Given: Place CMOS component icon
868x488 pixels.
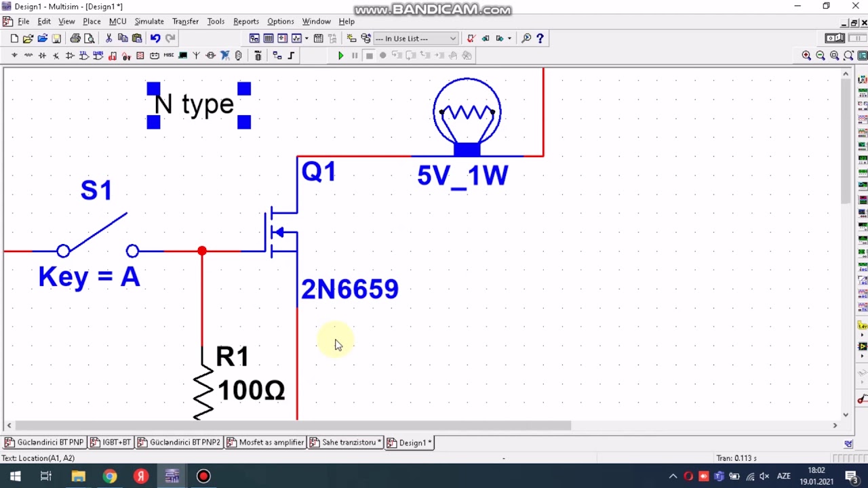Looking at the screenshot, I should (98, 55).
